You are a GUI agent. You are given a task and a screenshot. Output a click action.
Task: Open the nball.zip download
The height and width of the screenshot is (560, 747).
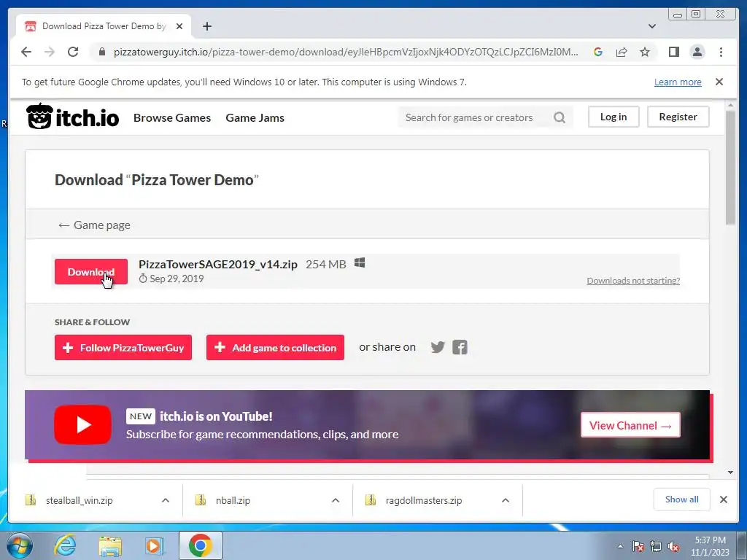point(233,500)
